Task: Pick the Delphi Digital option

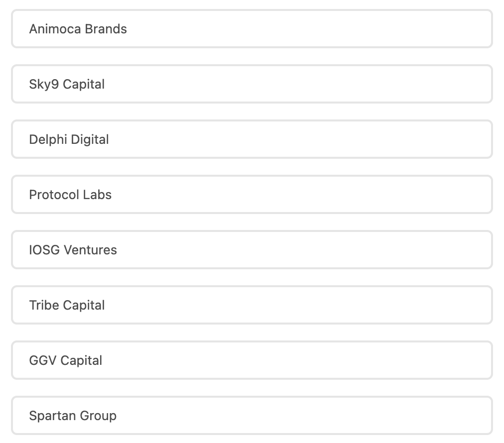Action: [252, 139]
